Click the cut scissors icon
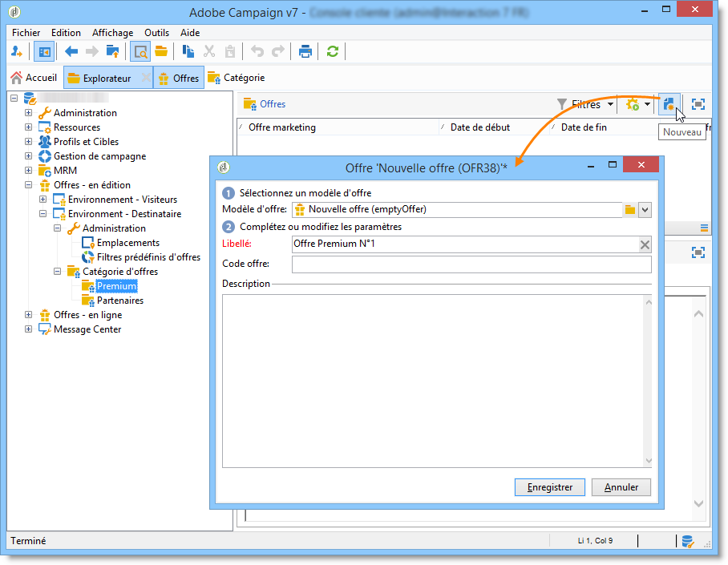Screen dimensions: 728x565 pos(209,51)
